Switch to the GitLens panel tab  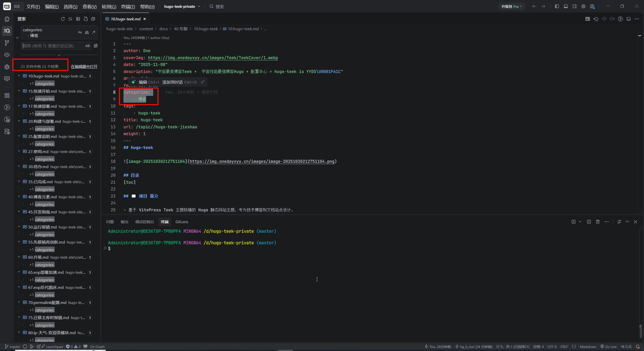coord(182,222)
